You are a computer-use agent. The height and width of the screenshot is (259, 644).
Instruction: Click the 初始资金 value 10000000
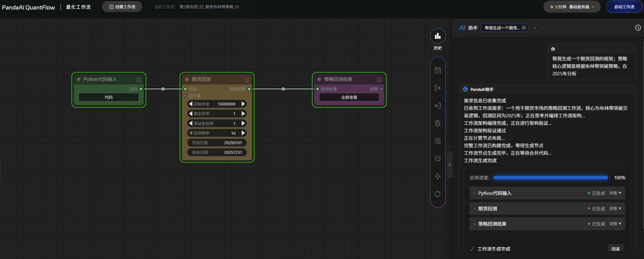pyautogui.click(x=226, y=104)
